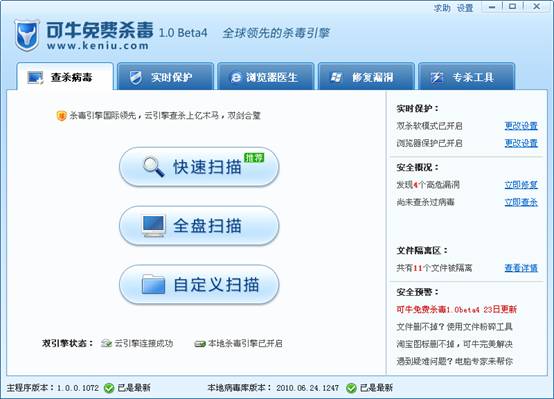
Task: Open the 专杀工具 tab
Action: 466,76
